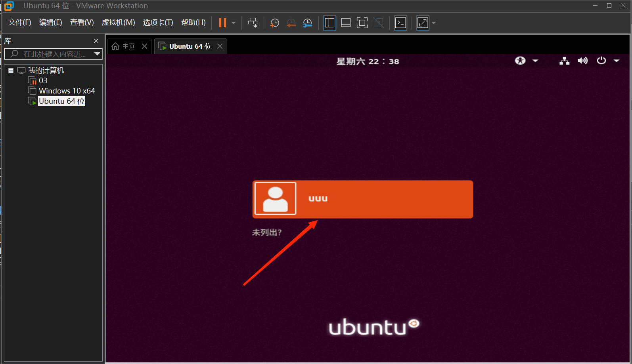Expand the accessibility menu arrow
This screenshot has width=632, height=364.
(535, 61)
